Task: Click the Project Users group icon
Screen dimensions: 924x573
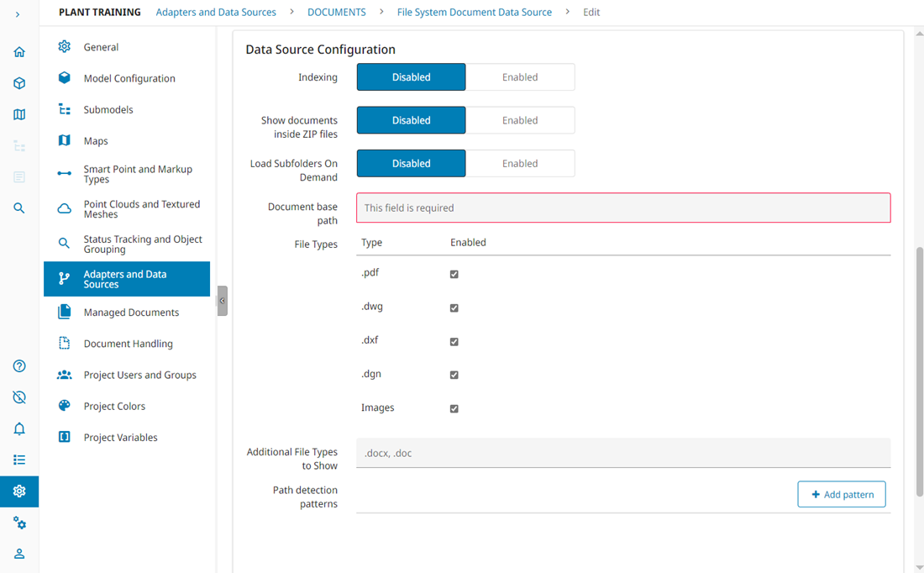Action: coord(64,375)
